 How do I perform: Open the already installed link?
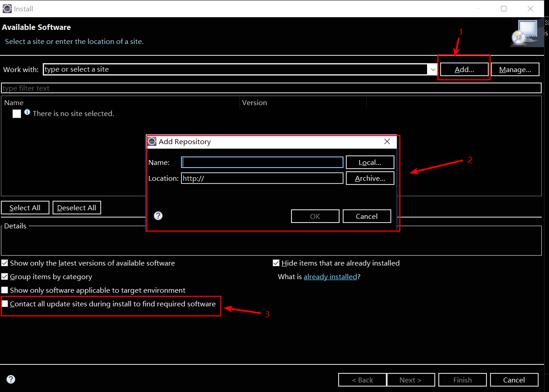[330, 276]
